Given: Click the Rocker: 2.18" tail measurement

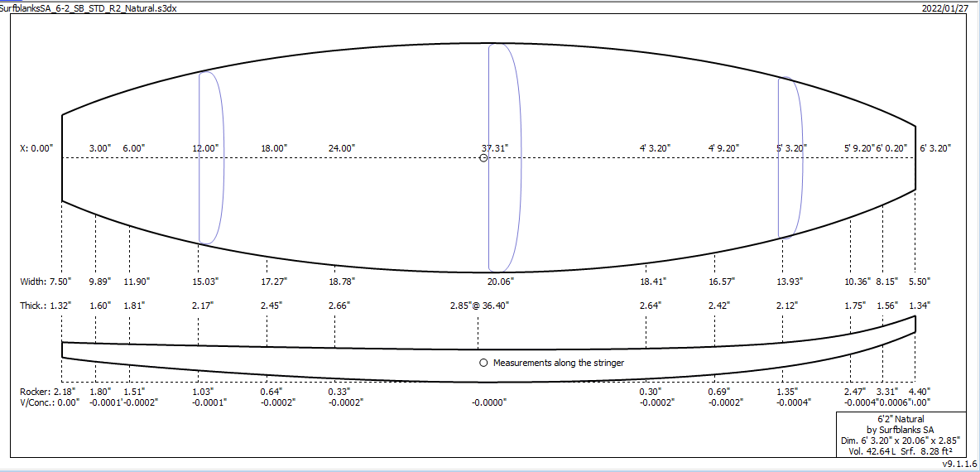Looking at the screenshot, I should click(x=46, y=391).
